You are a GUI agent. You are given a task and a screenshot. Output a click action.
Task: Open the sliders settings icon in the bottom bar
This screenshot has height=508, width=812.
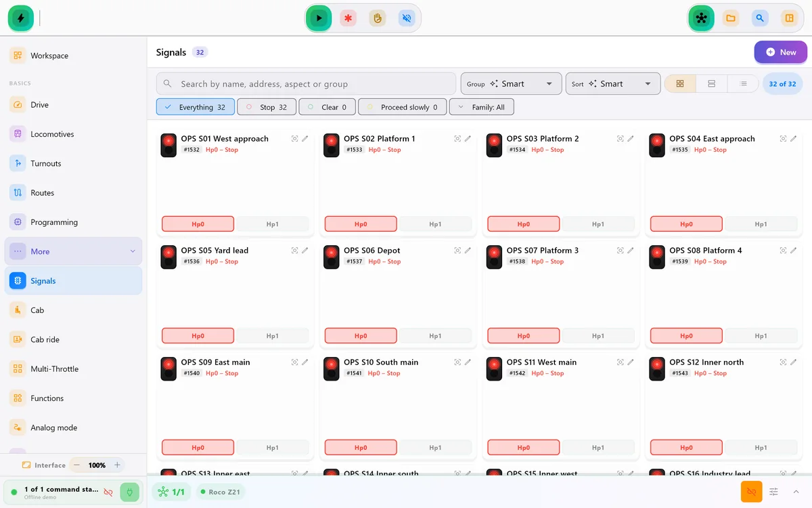click(774, 492)
